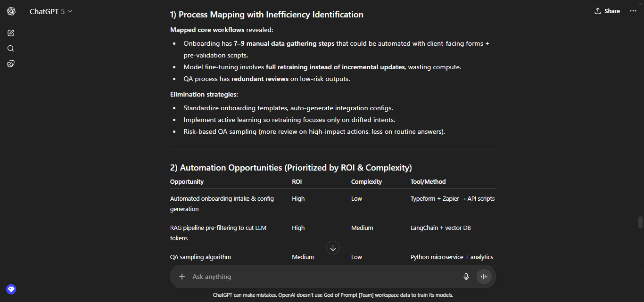Click the Medium complexity cell for RAG pipeline

pyautogui.click(x=362, y=228)
